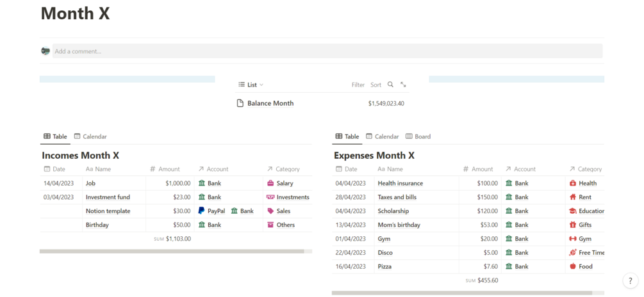This screenshot has height=297, width=644.
Task: Open the Calendar tab in Expenses
Action: [x=383, y=136]
